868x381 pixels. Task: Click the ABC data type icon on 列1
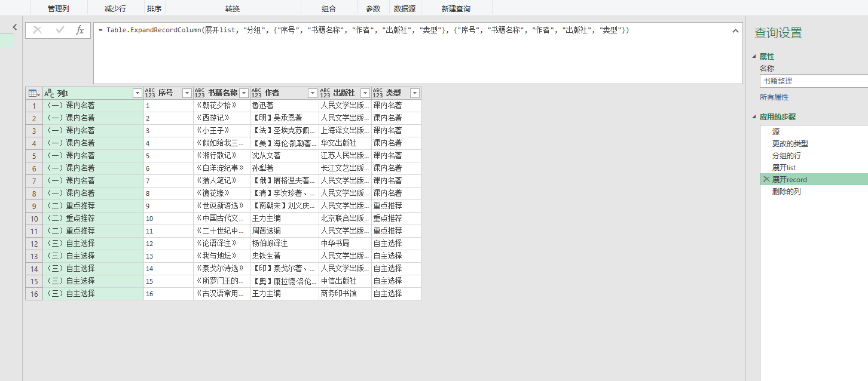click(x=49, y=93)
